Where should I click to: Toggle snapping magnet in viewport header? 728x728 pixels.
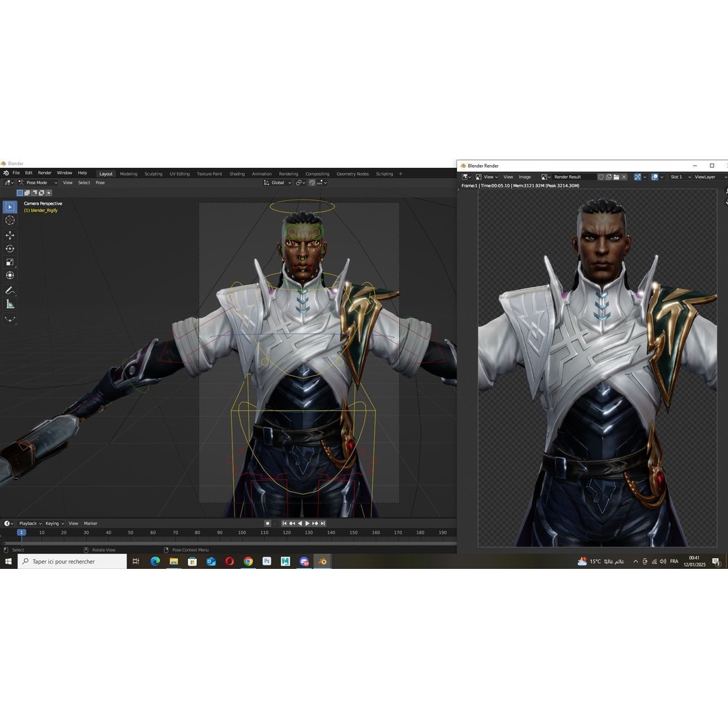click(312, 183)
